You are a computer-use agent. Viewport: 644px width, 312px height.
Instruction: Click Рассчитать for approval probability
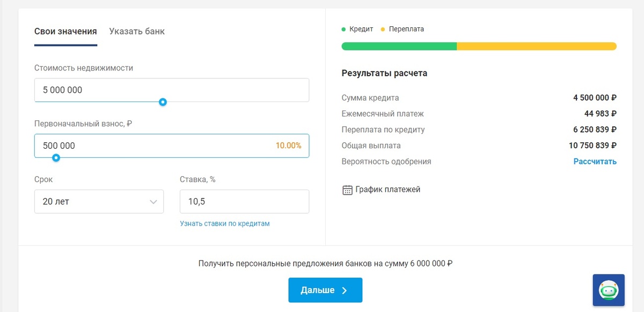click(x=595, y=161)
